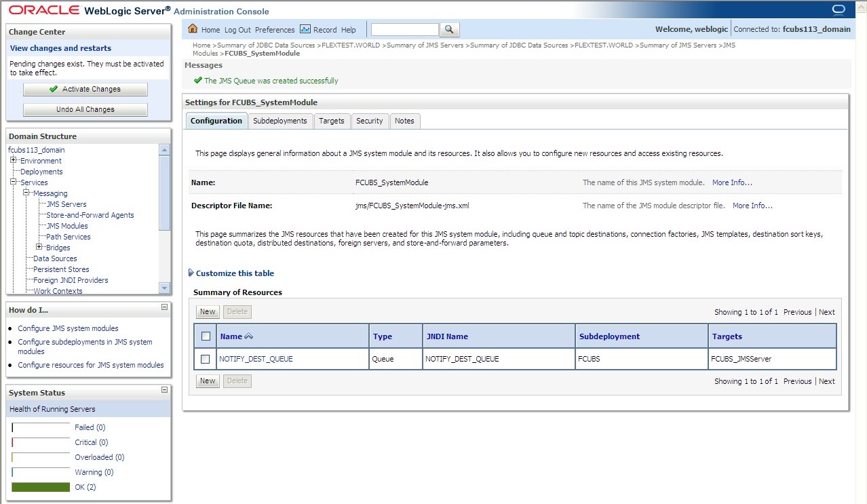
Task: Collapse the Messaging tree node
Action: click(x=26, y=193)
